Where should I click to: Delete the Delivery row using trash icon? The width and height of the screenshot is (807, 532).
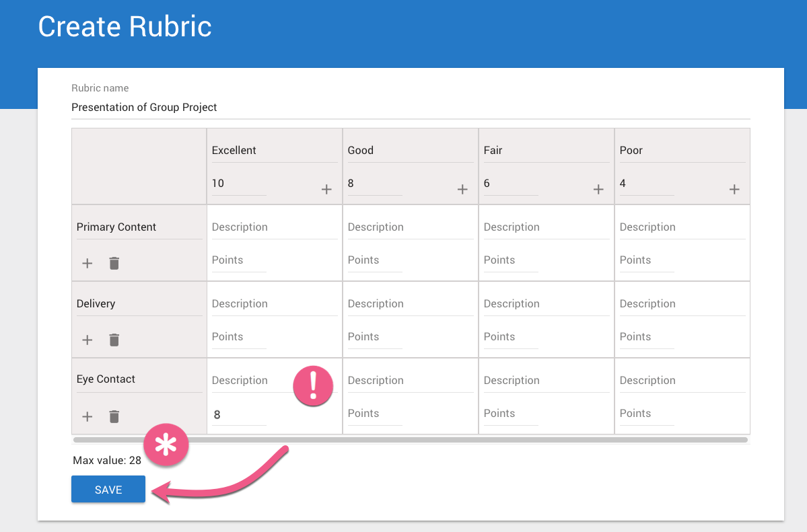click(x=114, y=340)
